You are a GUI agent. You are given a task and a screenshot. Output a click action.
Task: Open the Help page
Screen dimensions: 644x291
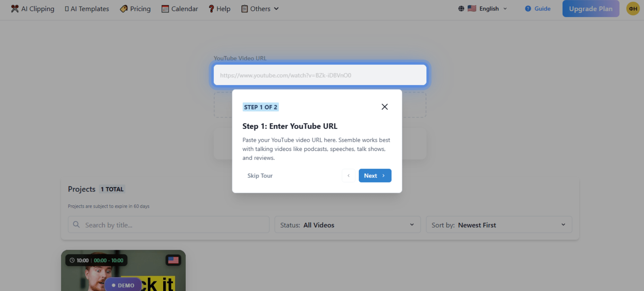tap(219, 9)
